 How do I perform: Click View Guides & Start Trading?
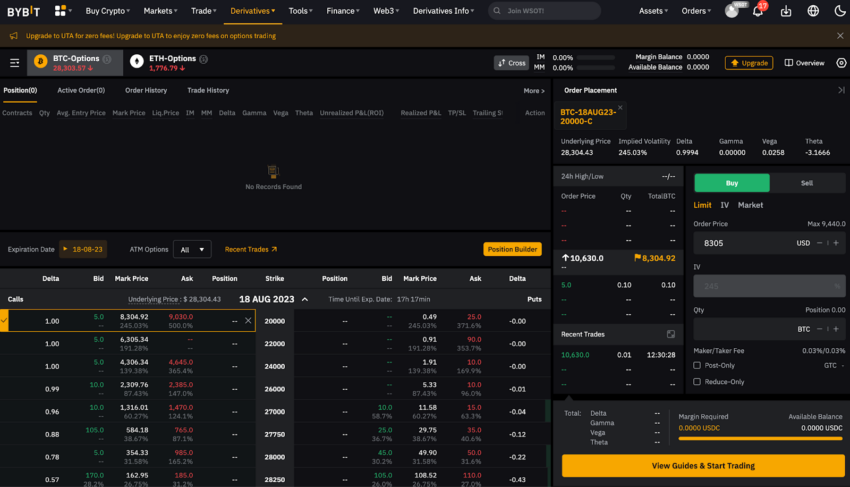[703, 466]
